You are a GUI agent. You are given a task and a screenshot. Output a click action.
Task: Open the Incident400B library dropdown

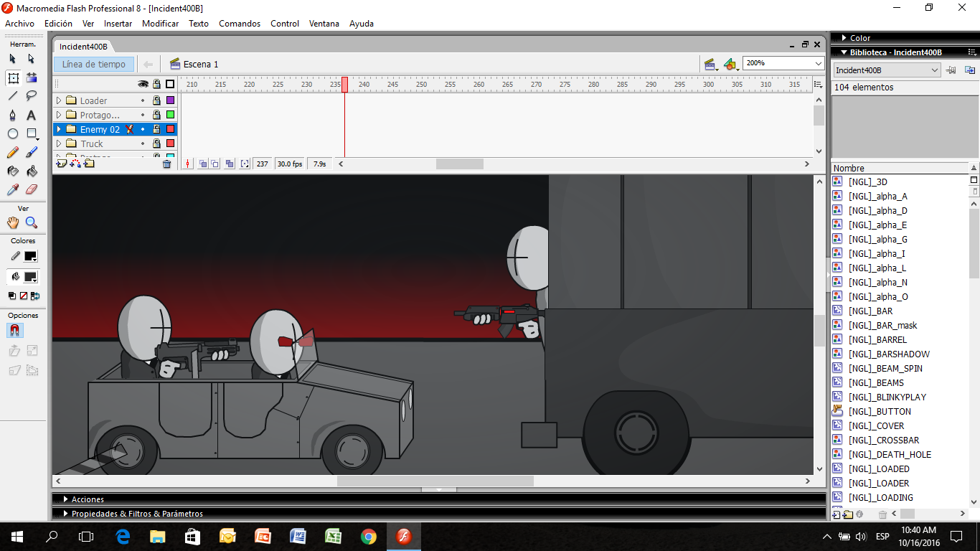934,70
